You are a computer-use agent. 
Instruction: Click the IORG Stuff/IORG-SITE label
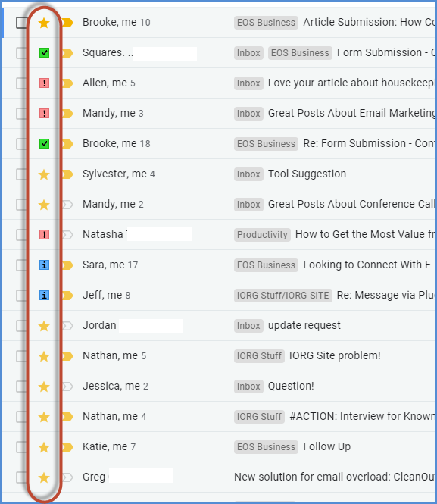(283, 296)
